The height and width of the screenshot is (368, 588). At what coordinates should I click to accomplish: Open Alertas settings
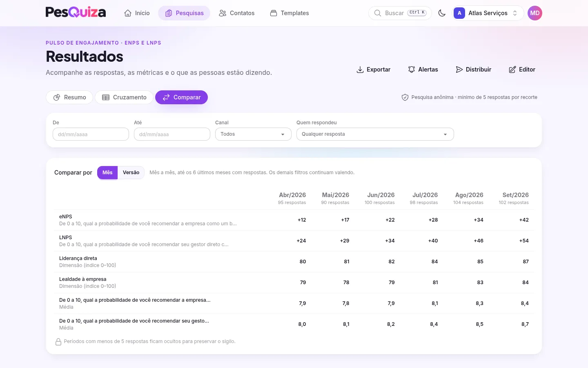point(423,70)
